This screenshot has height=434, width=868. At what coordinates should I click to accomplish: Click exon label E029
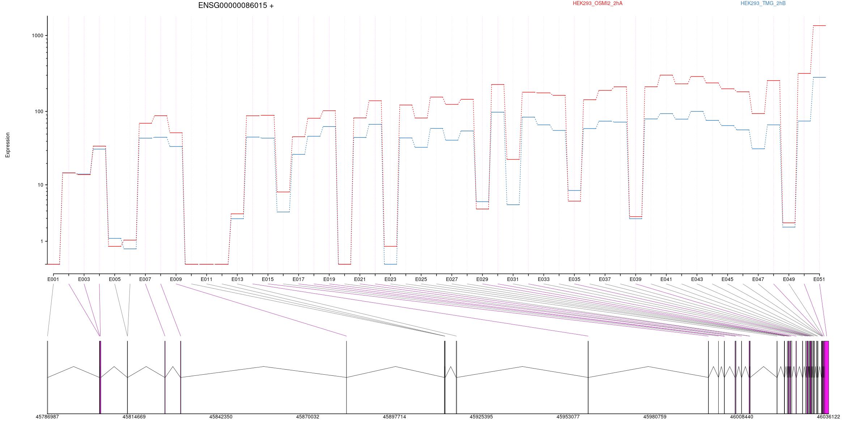(482, 279)
